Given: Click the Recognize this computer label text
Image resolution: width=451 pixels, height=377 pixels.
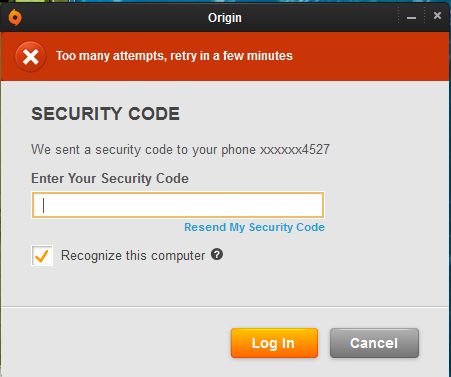Looking at the screenshot, I should coord(133,256).
